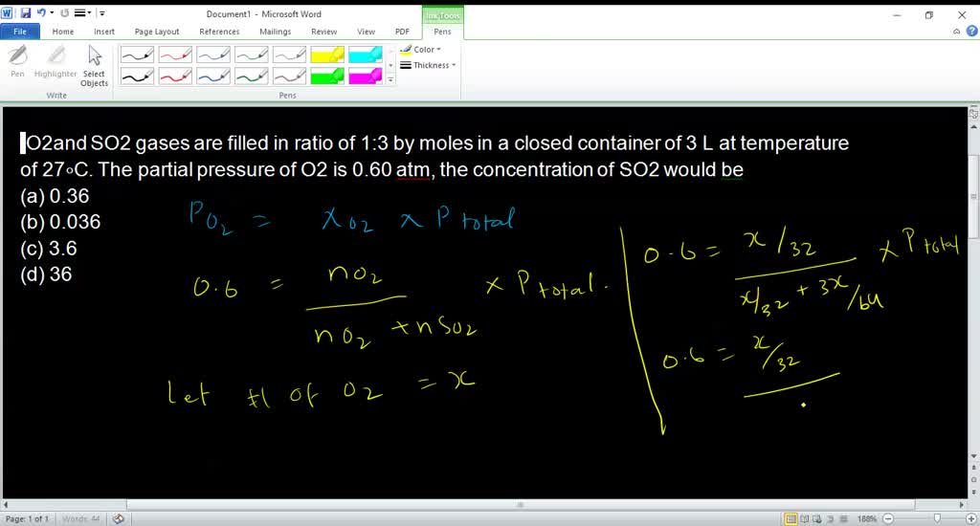Open Customize Quick Access Toolbar dropdown
Viewport: 980px width, 526px height.
coord(101,12)
